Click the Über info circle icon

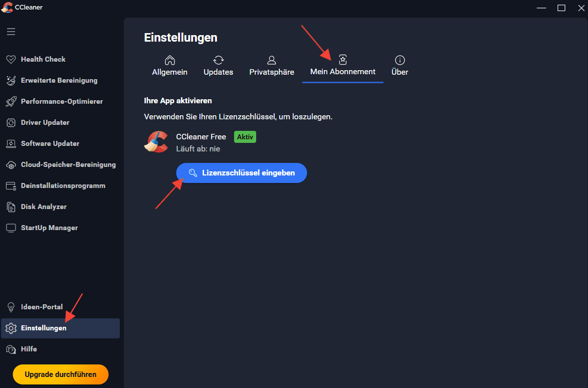400,60
